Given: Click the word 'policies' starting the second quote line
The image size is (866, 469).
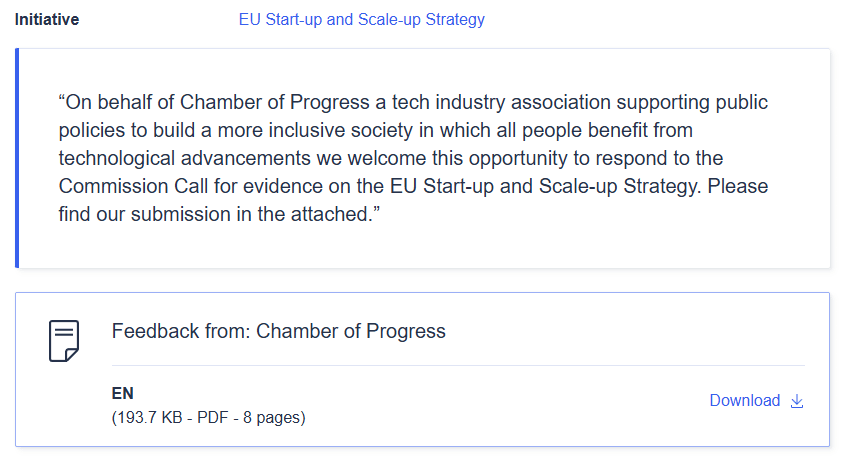Looking at the screenshot, I should pos(88,131).
